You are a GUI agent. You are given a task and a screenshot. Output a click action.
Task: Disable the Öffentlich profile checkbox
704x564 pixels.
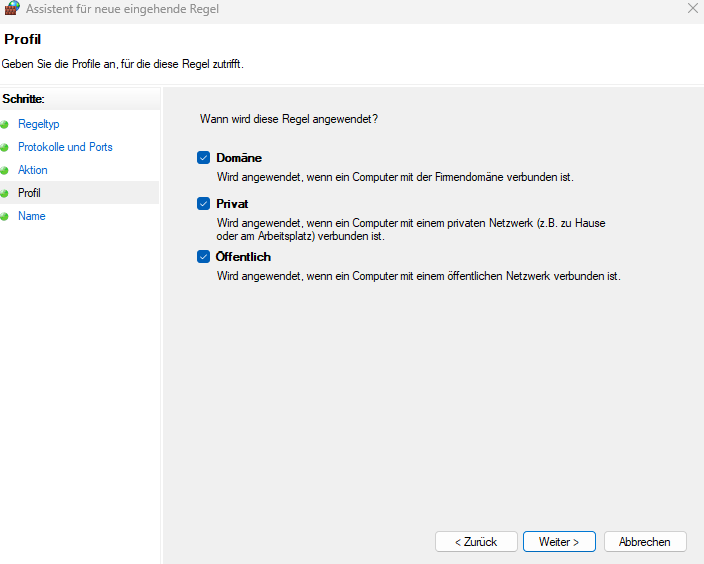(204, 257)
